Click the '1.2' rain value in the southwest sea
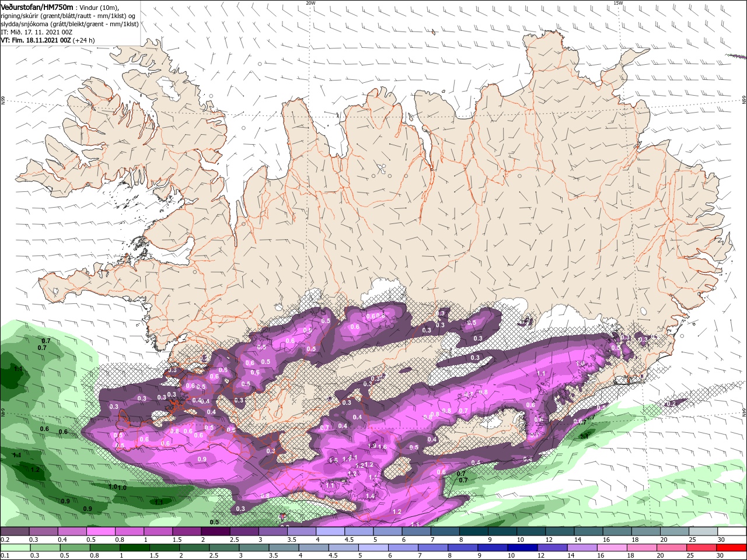Image resolution: width=747 pixels, height=560 pixels. click(x=35, y=470)
